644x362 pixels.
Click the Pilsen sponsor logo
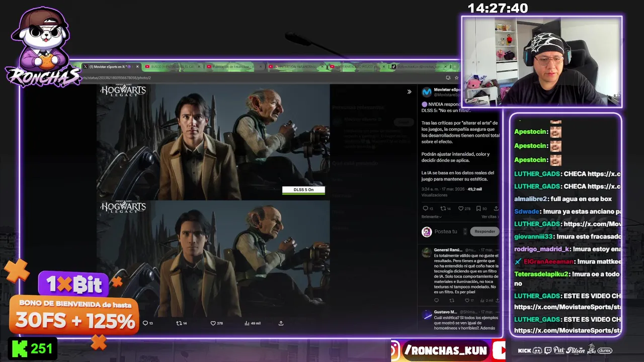point(575,350)
